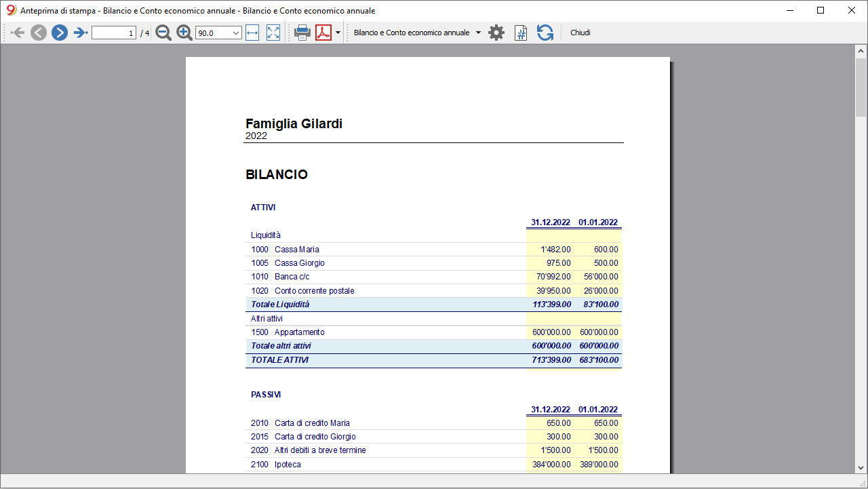Click the 'Totale altri attivi' label
Image resolution: width=868 pixels, height=489 pixels.
point(283,346)
